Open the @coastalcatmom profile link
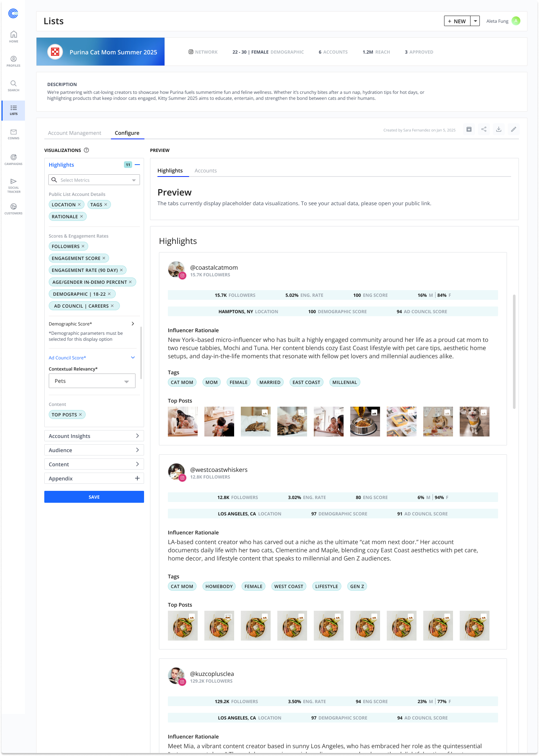 click(x=214, y=267)
